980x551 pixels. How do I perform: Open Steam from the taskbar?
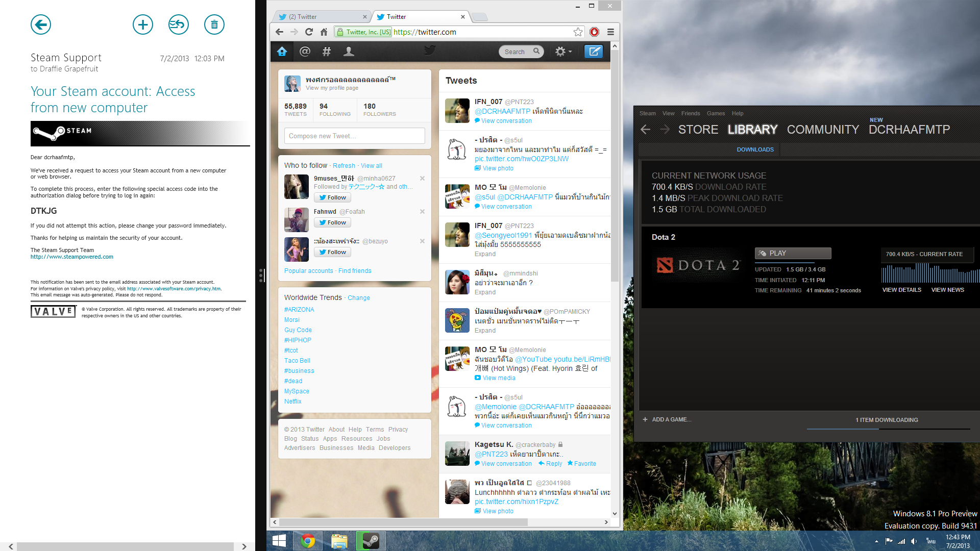point(371,541)
